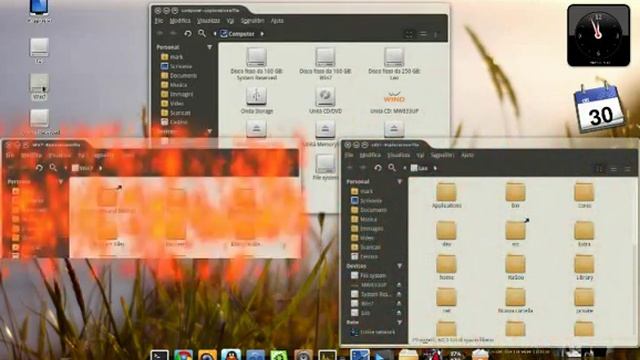Open Segnalibri menu in Computer window

click(252, 20)
